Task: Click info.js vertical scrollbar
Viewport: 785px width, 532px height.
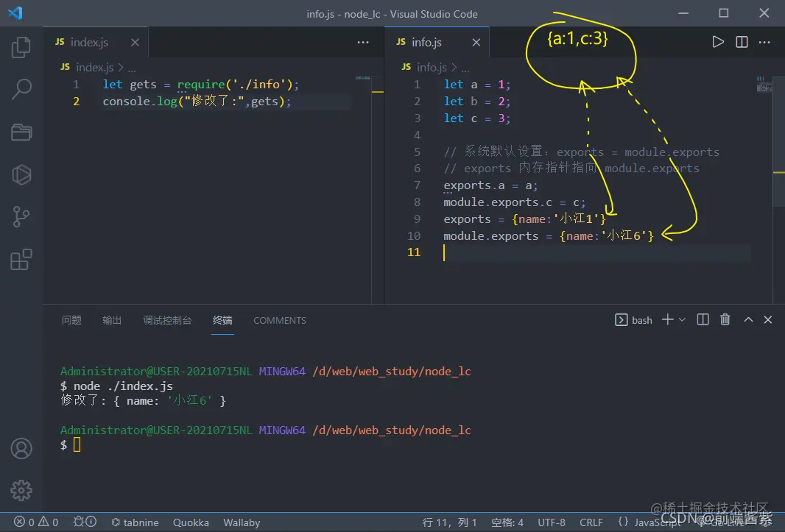Action: pos(778,141)
